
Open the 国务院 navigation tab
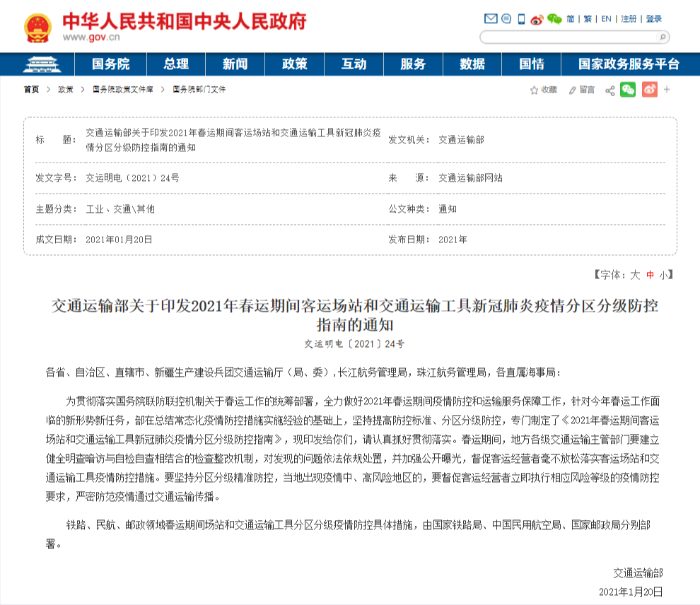[x=111, y=64]
